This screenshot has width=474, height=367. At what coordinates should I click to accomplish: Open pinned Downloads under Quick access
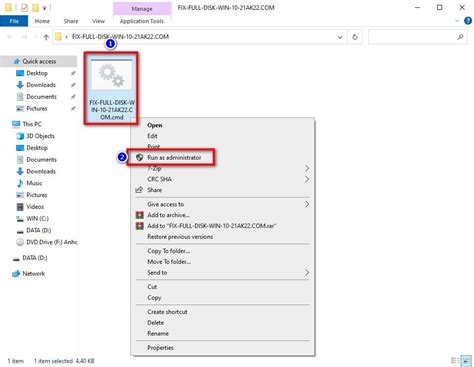point(41,85)
